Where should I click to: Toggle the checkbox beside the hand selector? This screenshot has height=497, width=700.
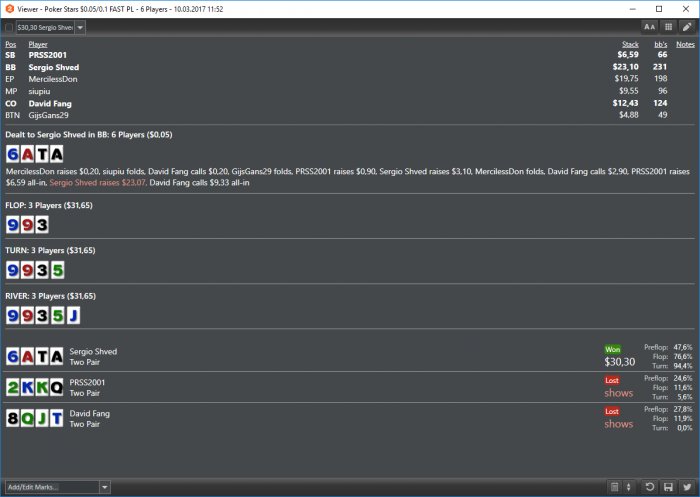point(9,28)
